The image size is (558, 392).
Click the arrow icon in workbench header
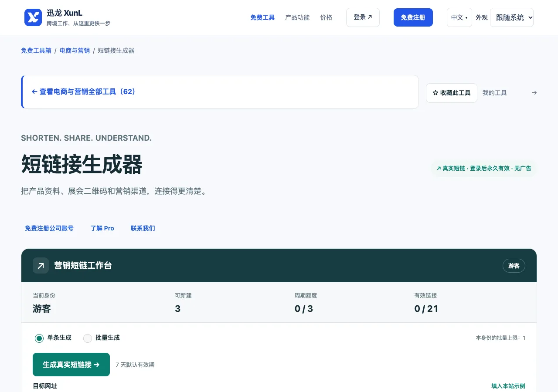tap(41, 266)
